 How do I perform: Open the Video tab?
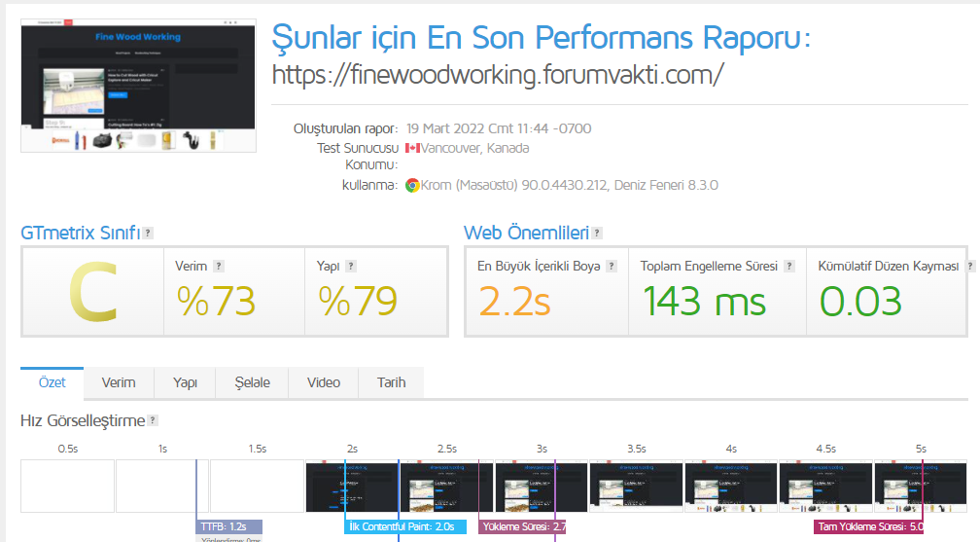coord(323,382)
